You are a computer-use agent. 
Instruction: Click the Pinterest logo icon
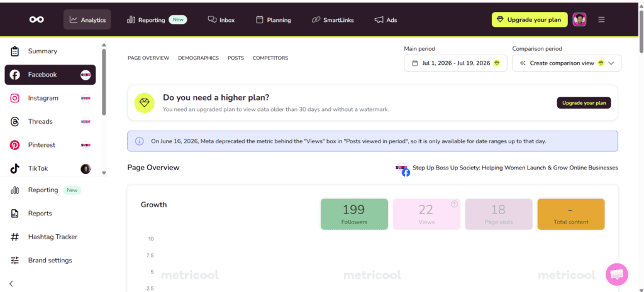[15, 145]
